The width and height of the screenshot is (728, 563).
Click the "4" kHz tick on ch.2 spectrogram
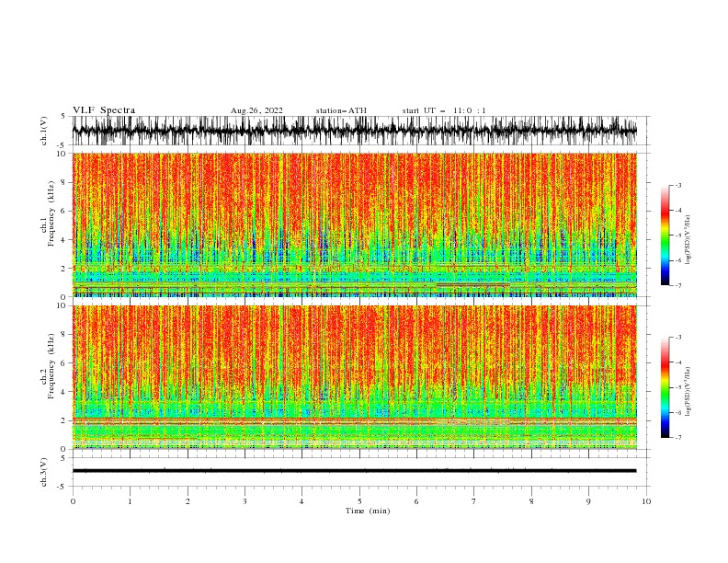[x=64, y=392]
